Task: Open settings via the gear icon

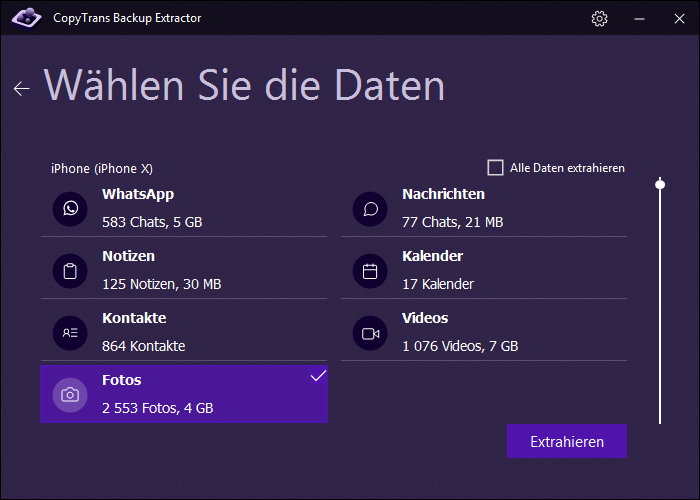Action: point(599,18)
